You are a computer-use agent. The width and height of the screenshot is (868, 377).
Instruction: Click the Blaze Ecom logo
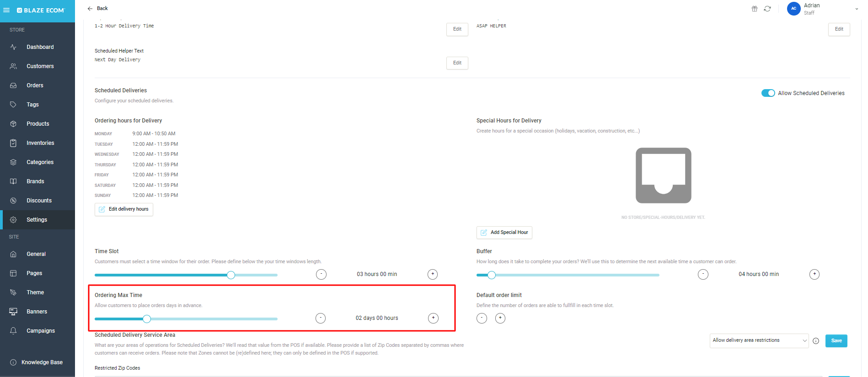41,10
